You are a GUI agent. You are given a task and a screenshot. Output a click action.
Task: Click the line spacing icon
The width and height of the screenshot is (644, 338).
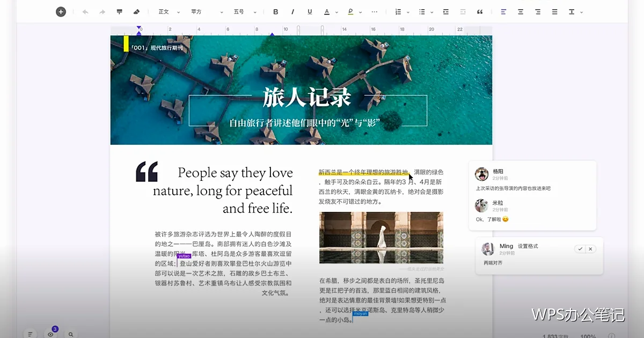[572, 12]
